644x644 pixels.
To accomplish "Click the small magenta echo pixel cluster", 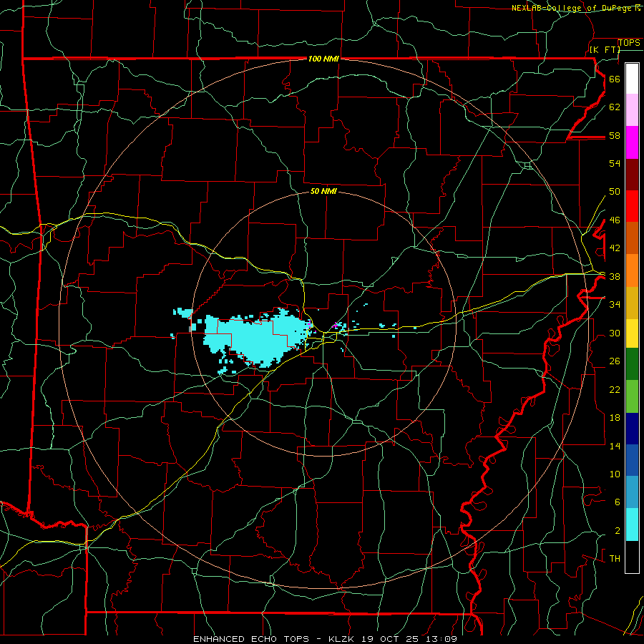I will coord(336,326).
